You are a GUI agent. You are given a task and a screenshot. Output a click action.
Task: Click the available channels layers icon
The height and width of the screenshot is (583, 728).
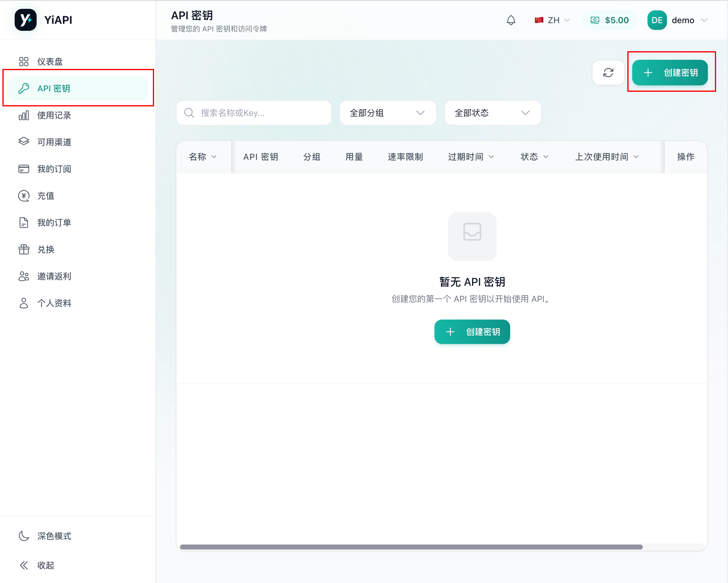tap(23, 142)
